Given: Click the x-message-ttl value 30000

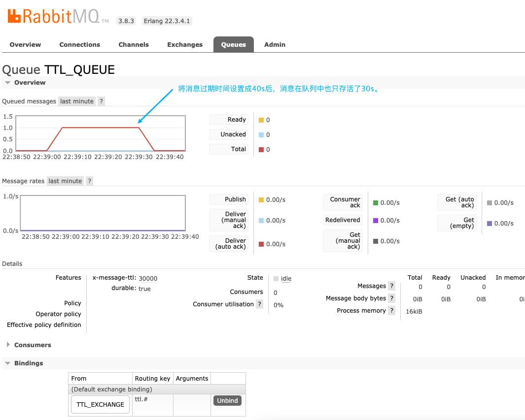Looking at the screenshot, I should (148, 279).
